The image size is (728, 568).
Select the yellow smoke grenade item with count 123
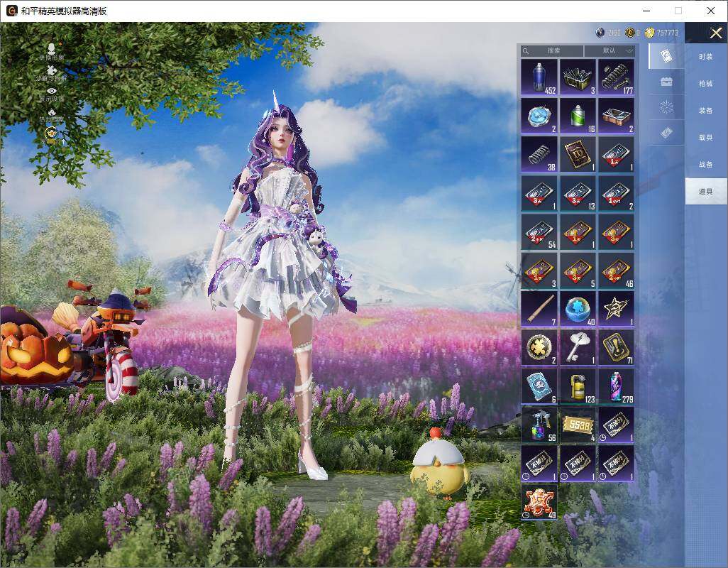coord(578,386)
